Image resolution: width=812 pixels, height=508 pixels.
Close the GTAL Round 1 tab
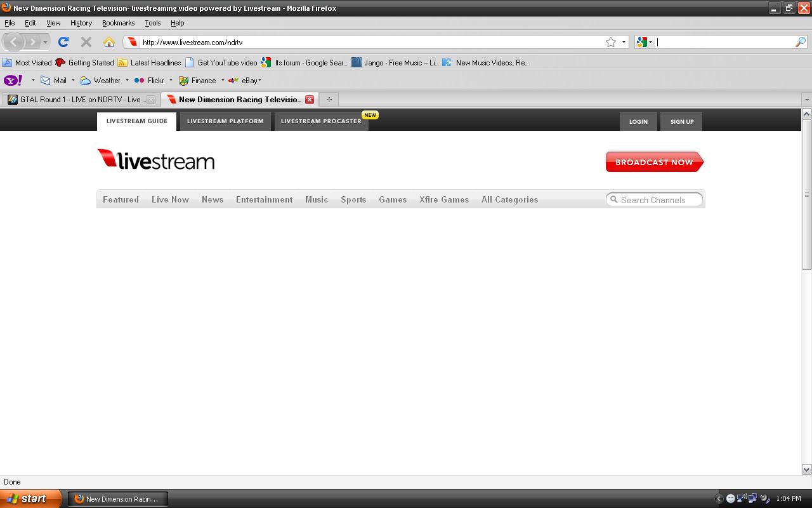pos(151,100)
